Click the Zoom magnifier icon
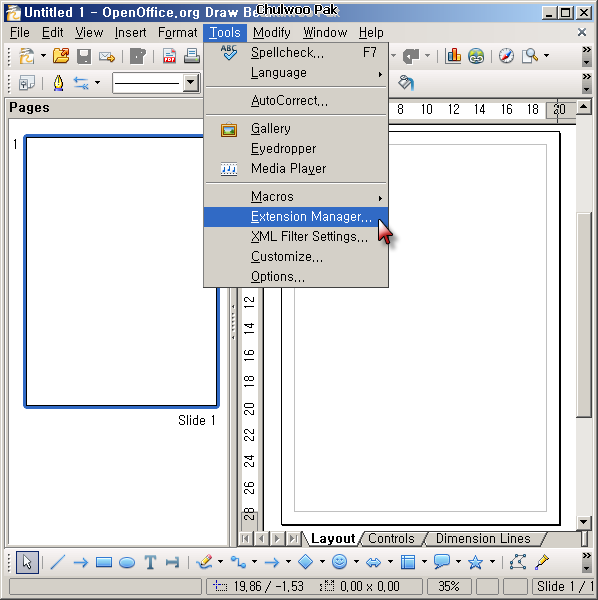 click(530, 56)
